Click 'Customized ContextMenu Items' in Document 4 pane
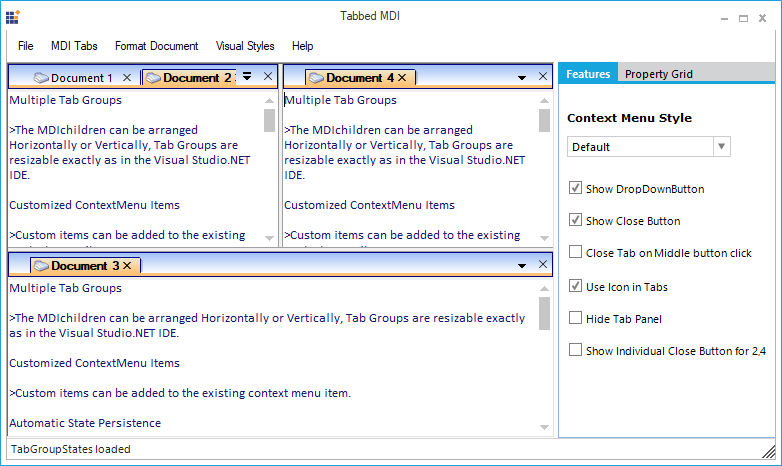Screen dimensions: 782x466 coord(369,205)
